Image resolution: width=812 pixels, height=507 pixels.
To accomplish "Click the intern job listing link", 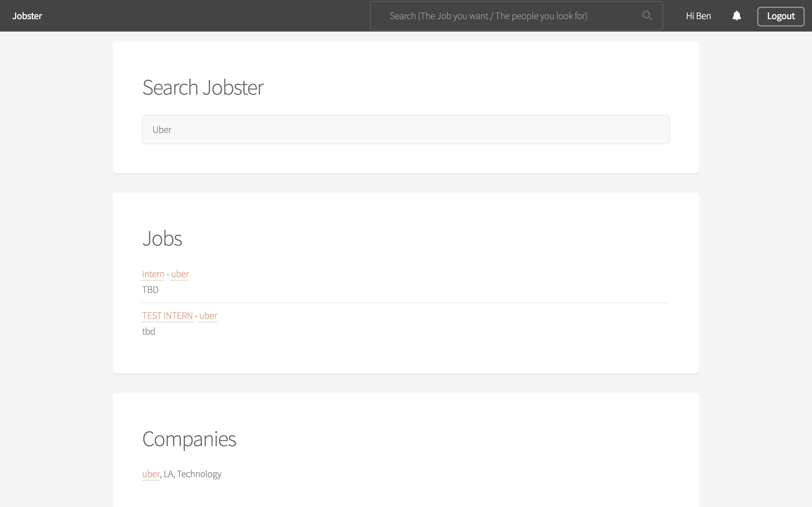I will click(x=153, y=273).
